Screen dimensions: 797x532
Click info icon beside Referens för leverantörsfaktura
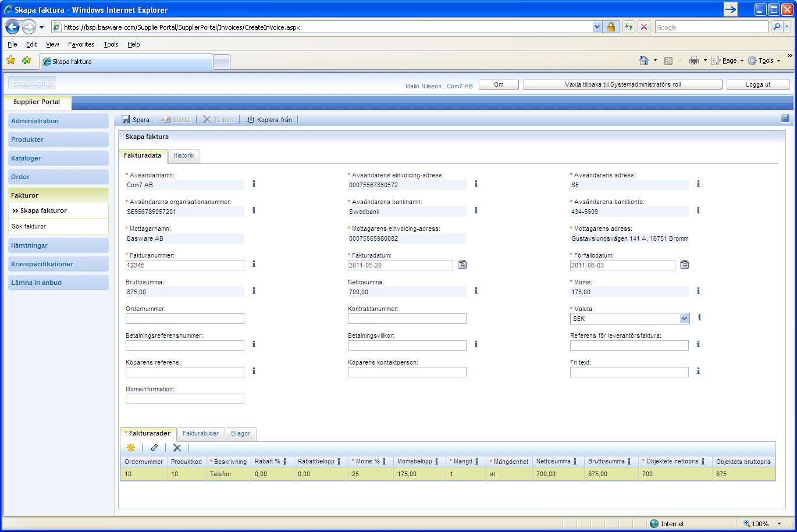click(698, 344)
